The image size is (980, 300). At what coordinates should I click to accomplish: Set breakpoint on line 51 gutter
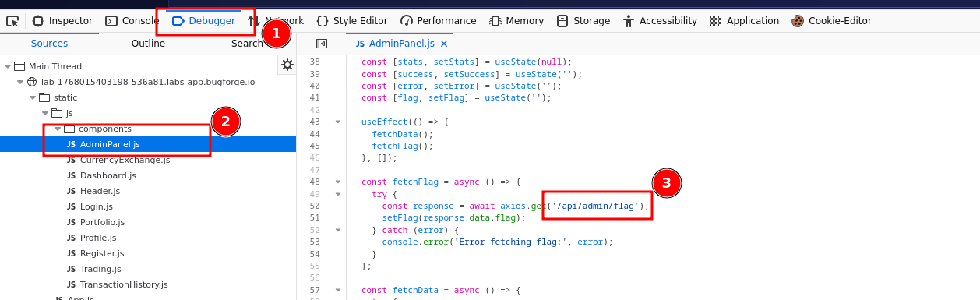(315, 218)
